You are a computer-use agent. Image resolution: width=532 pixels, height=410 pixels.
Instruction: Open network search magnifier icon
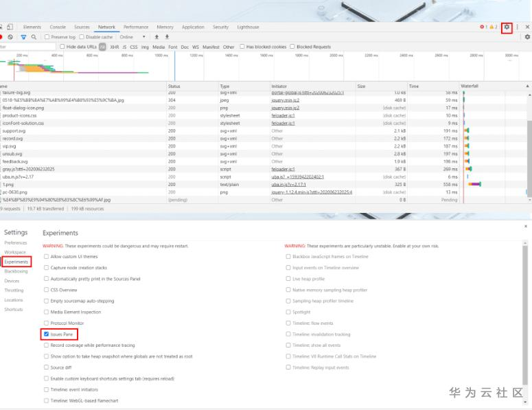point(34,37)
